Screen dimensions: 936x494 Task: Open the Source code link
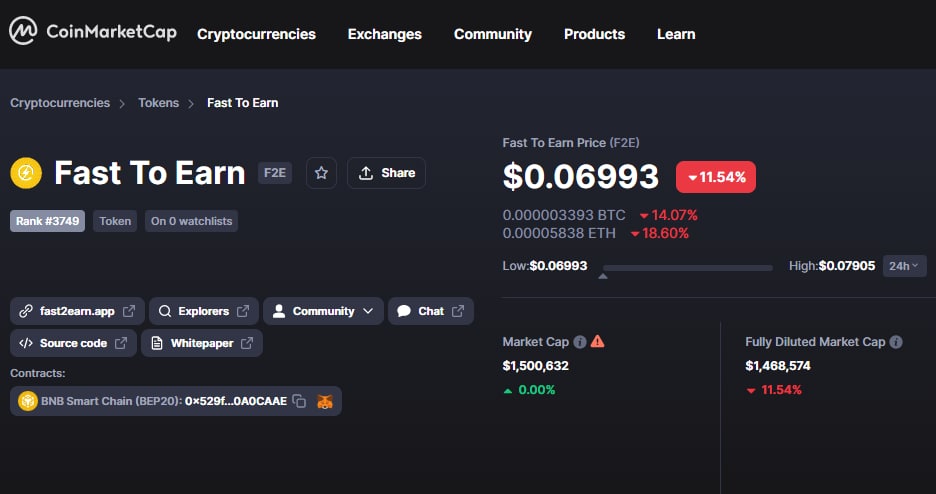(x=73, y=343)
